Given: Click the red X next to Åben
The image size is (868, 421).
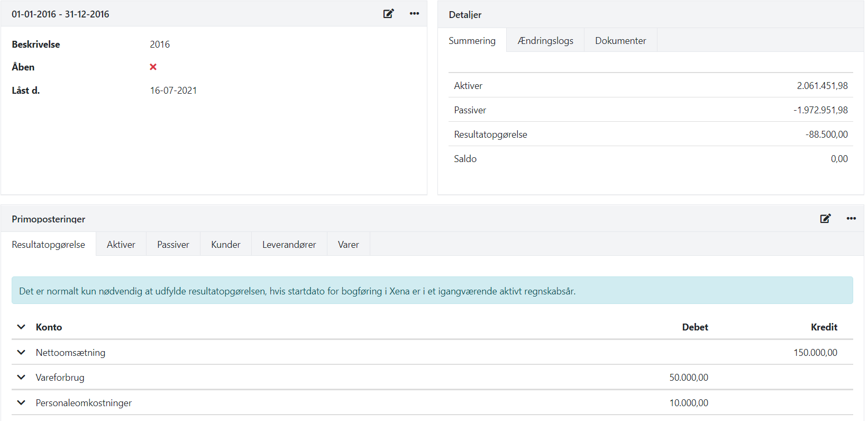Looking at the screenshot, I should (x=153, y=67).
